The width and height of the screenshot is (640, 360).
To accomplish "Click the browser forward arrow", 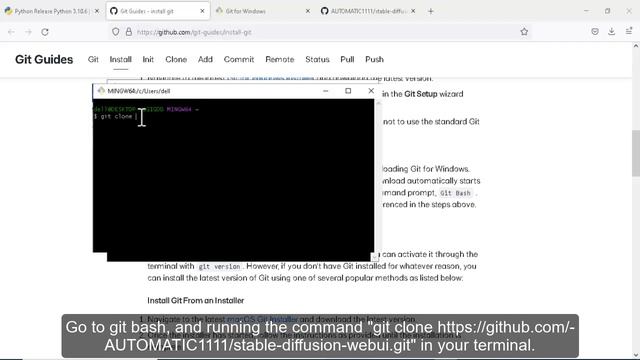I will (28, 32).
